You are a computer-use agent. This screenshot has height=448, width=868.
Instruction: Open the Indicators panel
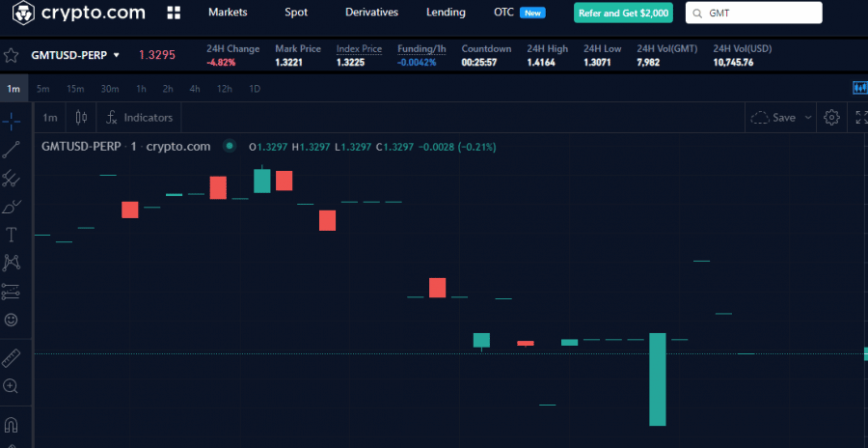[x=140, y=118]
